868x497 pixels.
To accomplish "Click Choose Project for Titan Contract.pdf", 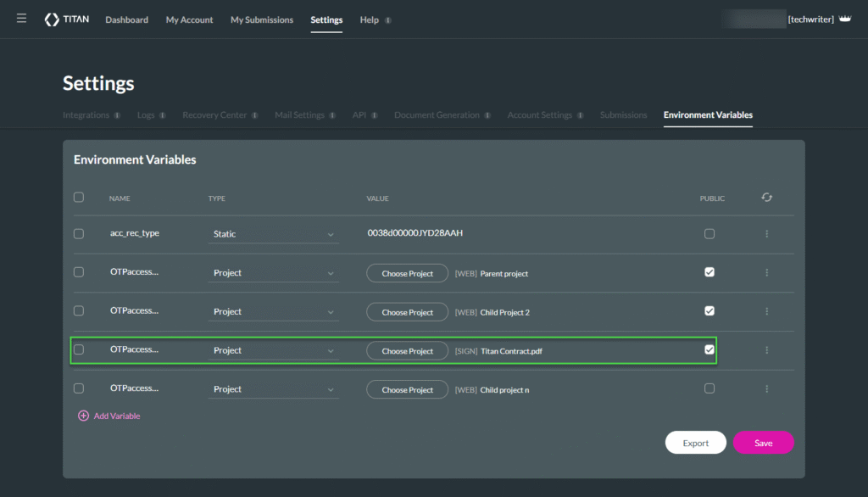I will 407,351.
